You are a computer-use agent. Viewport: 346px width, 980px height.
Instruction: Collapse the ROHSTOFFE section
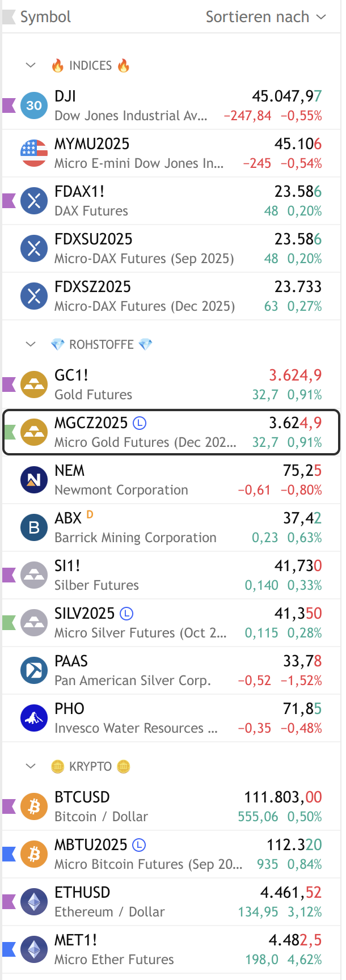(x=31, y=344)
